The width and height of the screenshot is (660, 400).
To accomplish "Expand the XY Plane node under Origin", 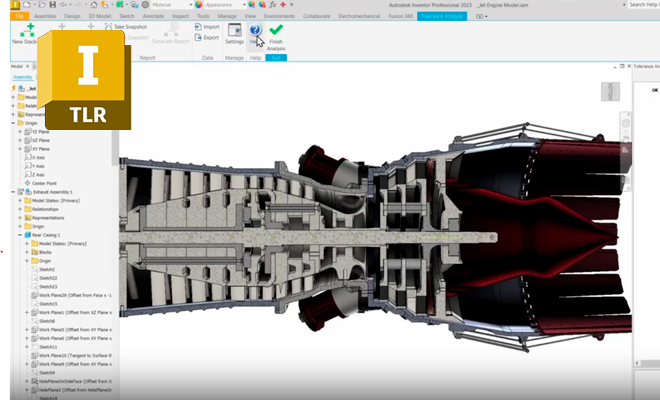I will (x=20, y=149).
